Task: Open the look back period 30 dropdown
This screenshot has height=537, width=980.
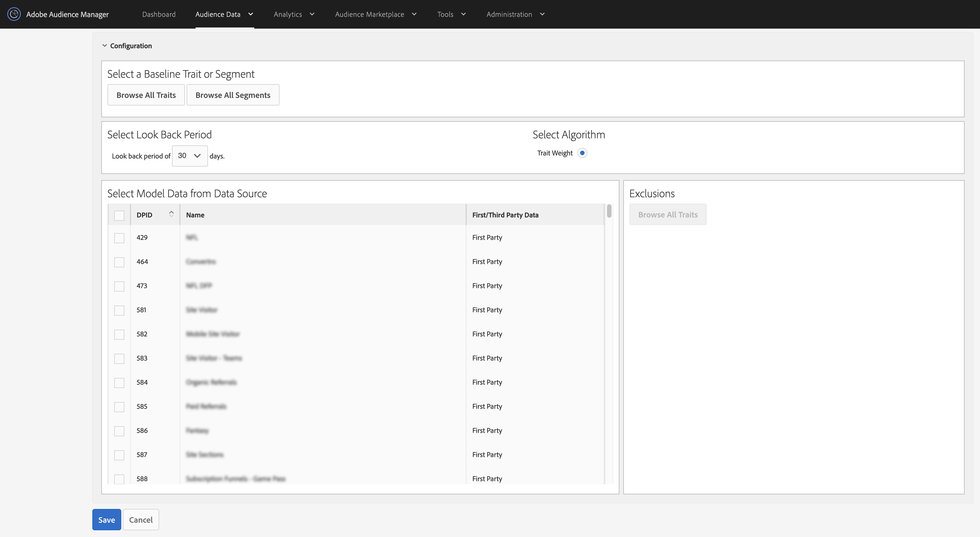Action: point(189,155)
